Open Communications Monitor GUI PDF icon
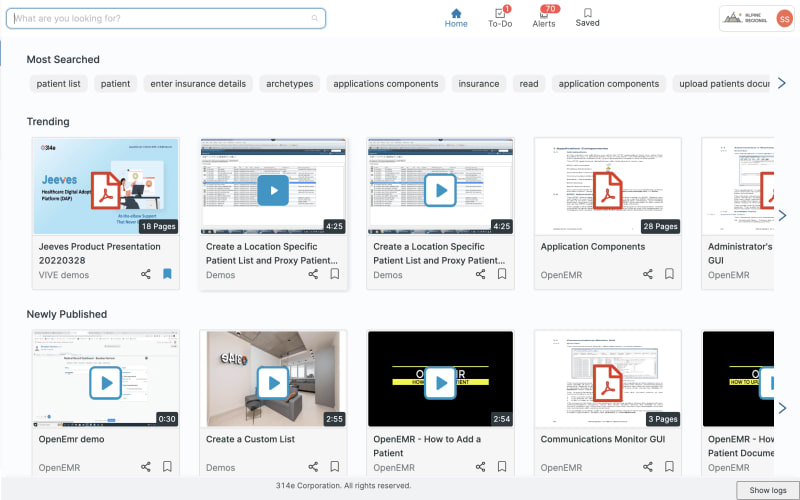Screen dimensions: 800x500 tap(607, 383)
